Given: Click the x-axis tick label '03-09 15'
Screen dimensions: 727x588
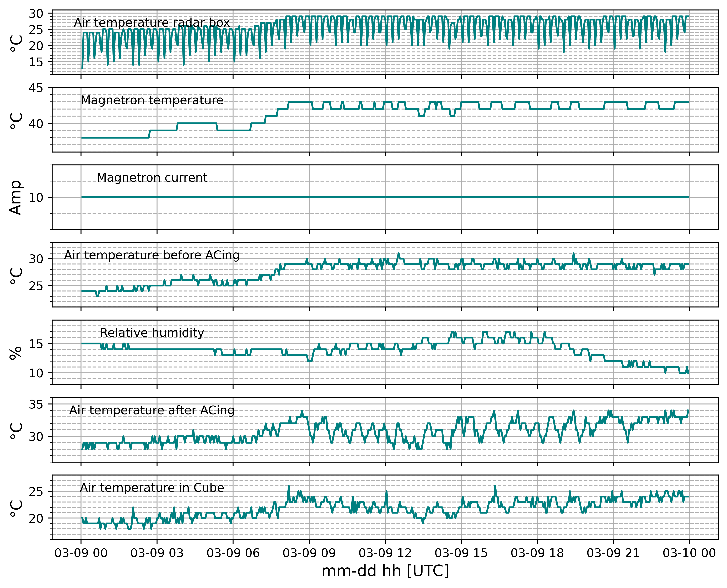Looking at the screenshot, I should coord(461,553).
